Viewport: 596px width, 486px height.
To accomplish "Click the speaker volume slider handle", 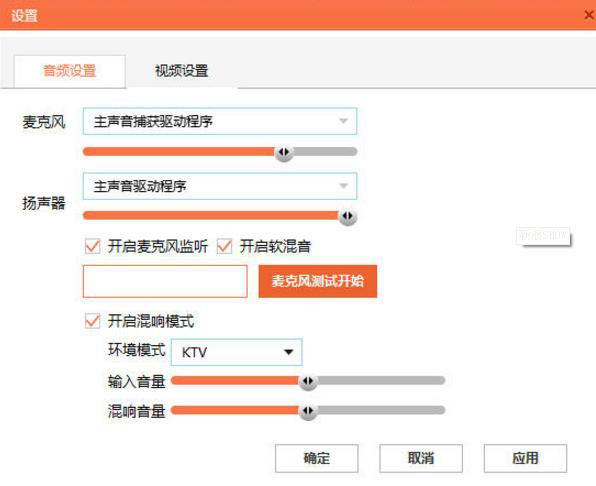I will (x=347, y=217).
